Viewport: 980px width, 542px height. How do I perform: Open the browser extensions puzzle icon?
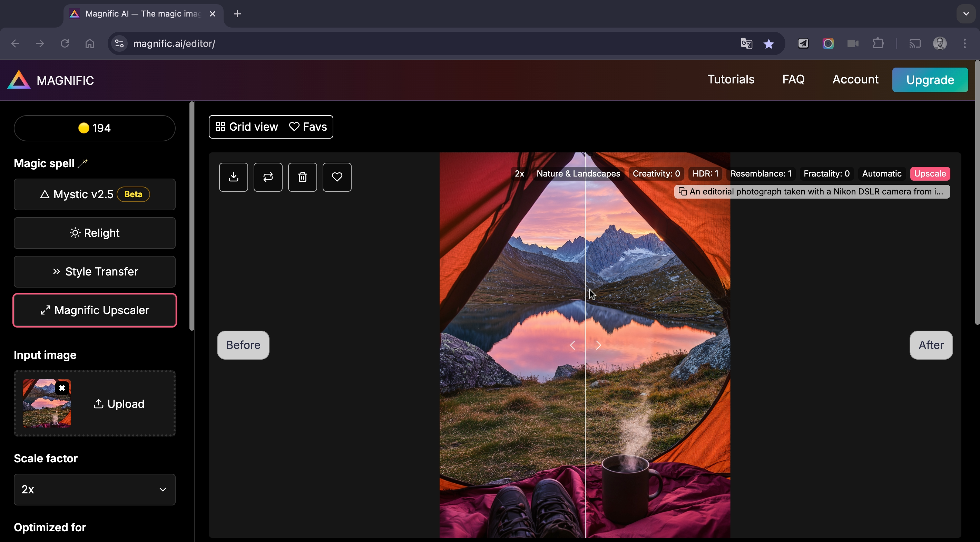[x=878, y=44]
